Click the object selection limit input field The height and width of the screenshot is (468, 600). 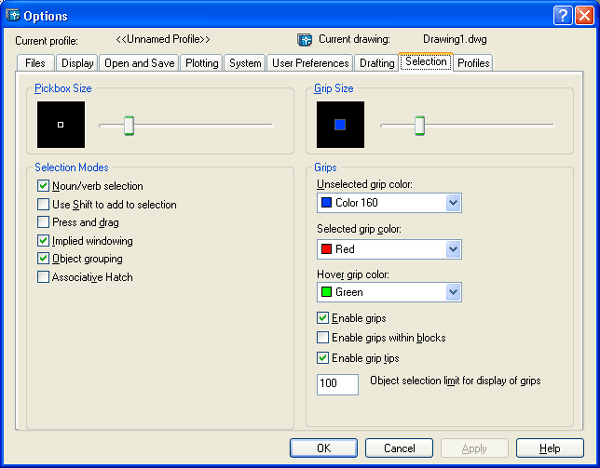[x=337, y=384]
